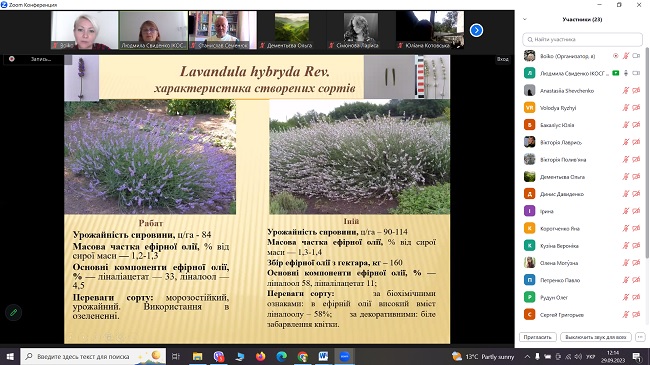Click muted mic icon for Вікторія Лаврись
The width and height of the screenshot is (650, 365).
(626, 142)
